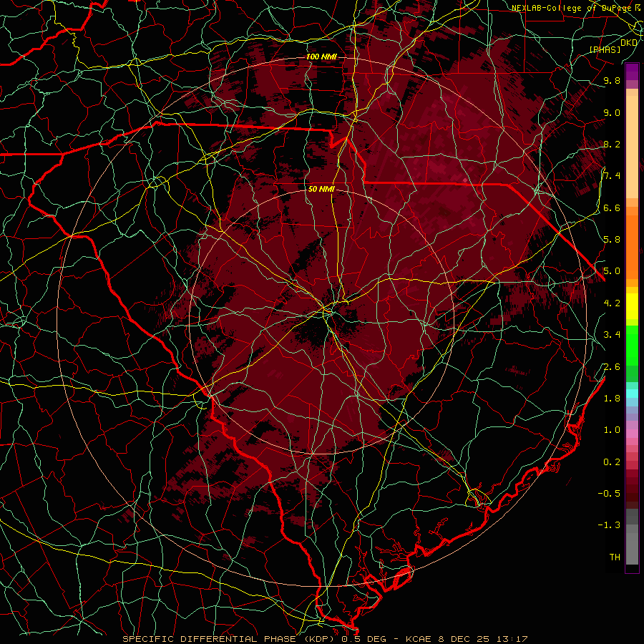Click the pink segment of the color scale
This screenshot has width=644, height=644.
632,434
